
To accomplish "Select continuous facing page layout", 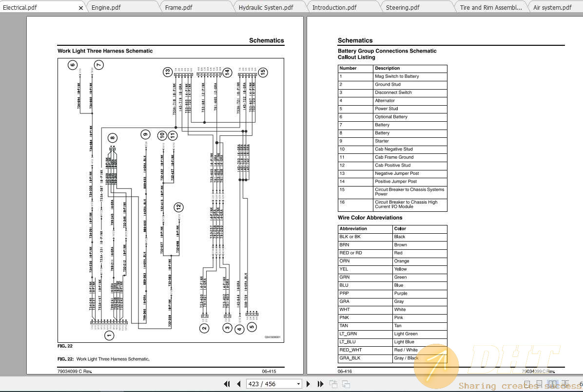I will (x=565, y=384).
